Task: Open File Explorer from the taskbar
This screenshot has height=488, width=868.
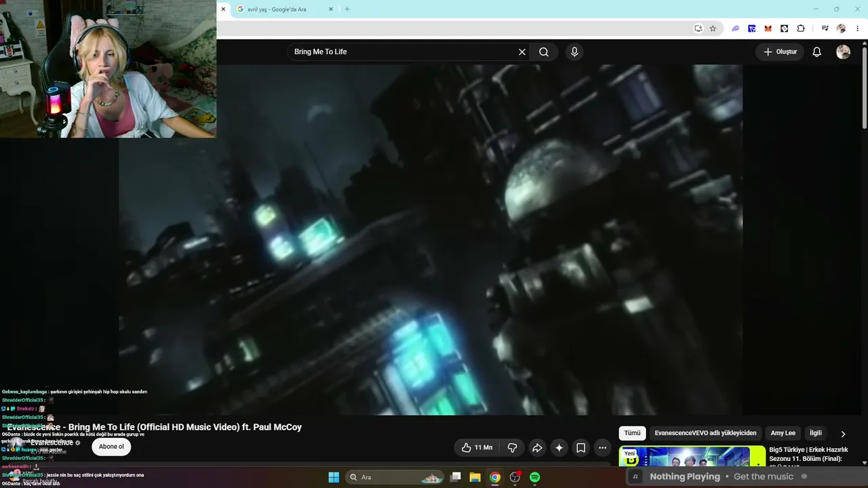Action: click(x=475, y=477)
